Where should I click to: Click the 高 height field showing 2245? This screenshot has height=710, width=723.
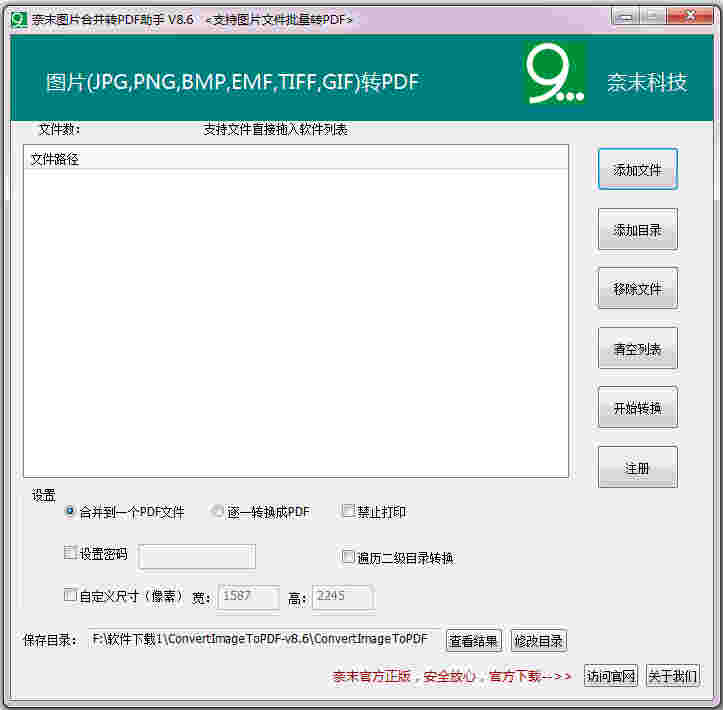coord(344,597)
